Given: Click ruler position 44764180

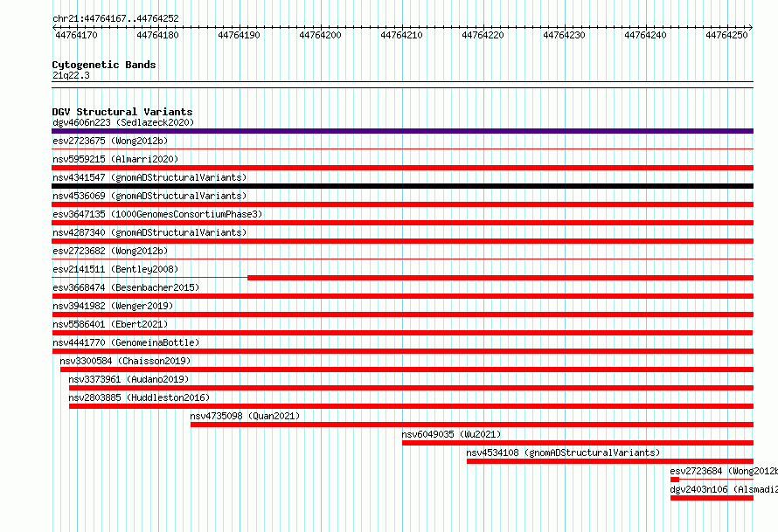Looking at the screenshot, I should coord(157,35).
